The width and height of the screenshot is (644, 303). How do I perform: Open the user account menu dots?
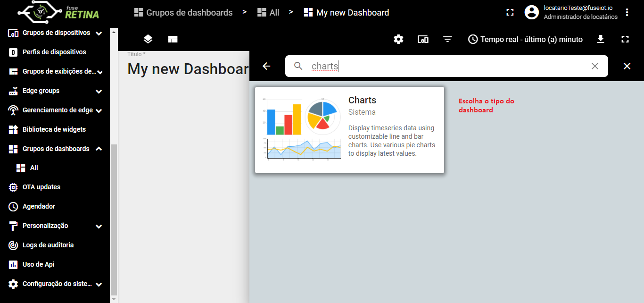(x=627, y=12)
